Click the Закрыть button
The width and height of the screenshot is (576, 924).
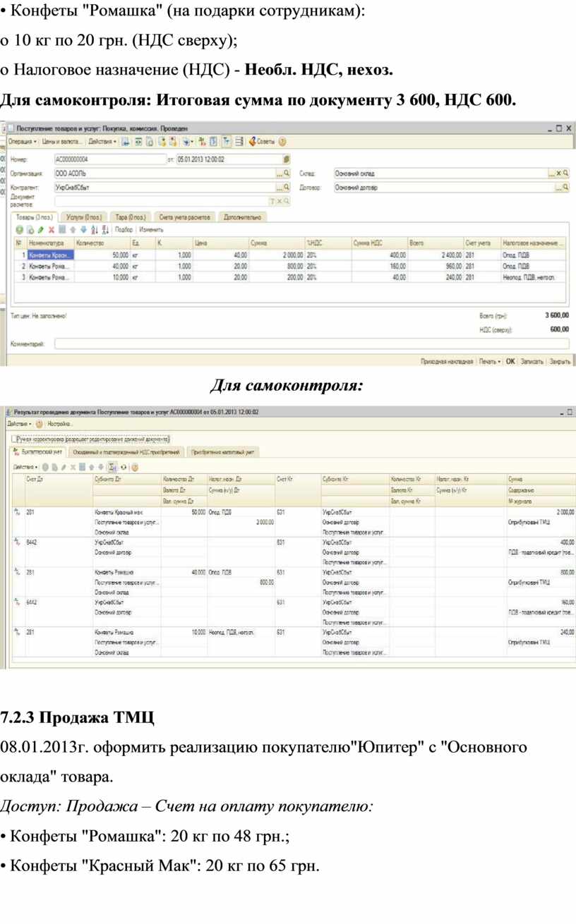(560, 361)
